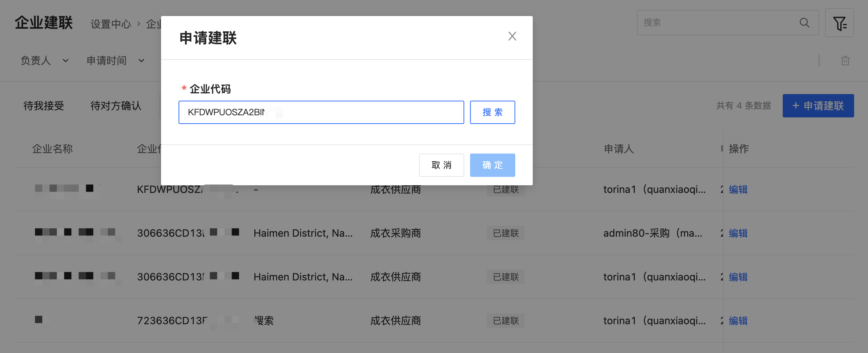Viewport: 868px width, 353px height.
Task: Click the filter funnel icon
Action: [x=839, y=23]
